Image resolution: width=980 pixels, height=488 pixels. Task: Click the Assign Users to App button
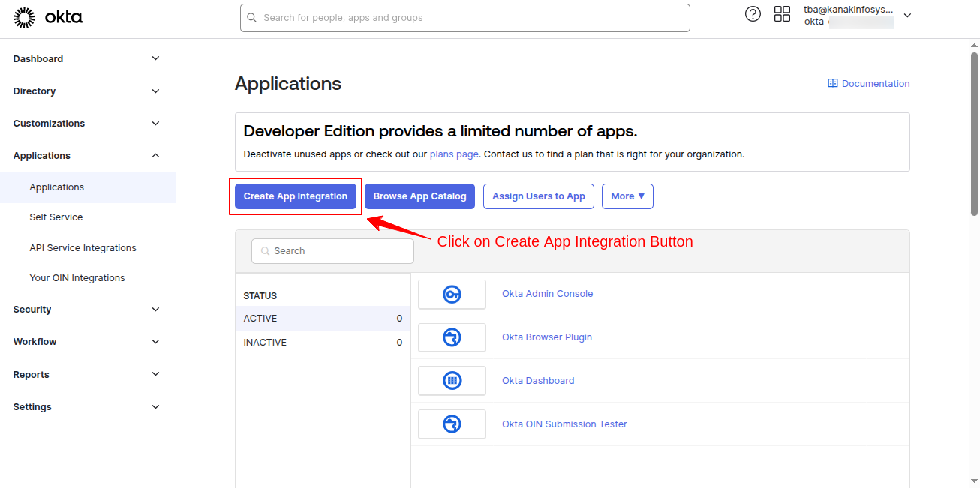539,196
